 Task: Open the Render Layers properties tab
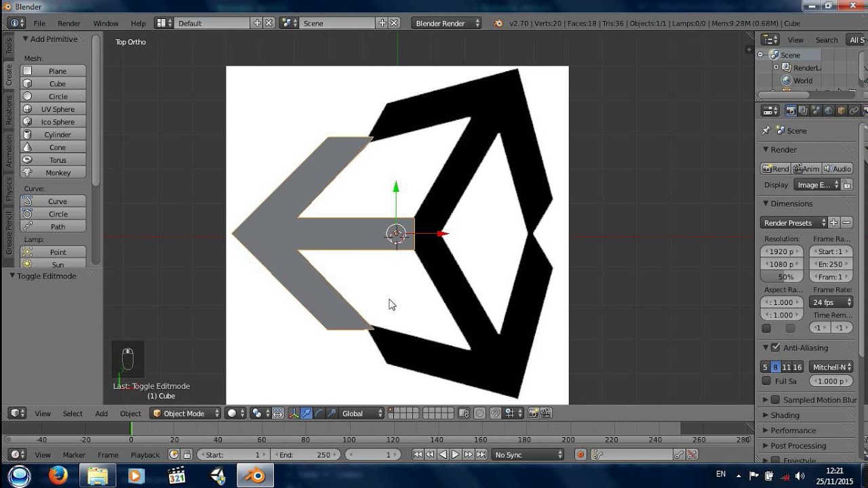[804, 110]
